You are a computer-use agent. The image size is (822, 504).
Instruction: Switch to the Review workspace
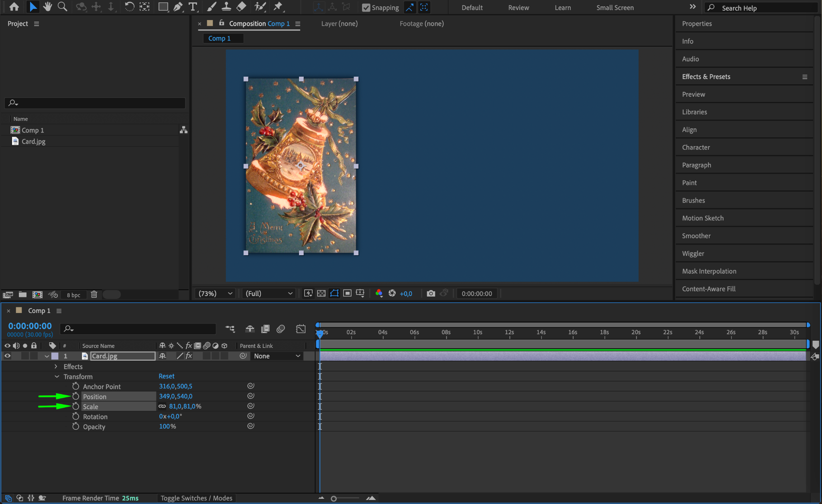pyautogui.click(x=518, y=8)
